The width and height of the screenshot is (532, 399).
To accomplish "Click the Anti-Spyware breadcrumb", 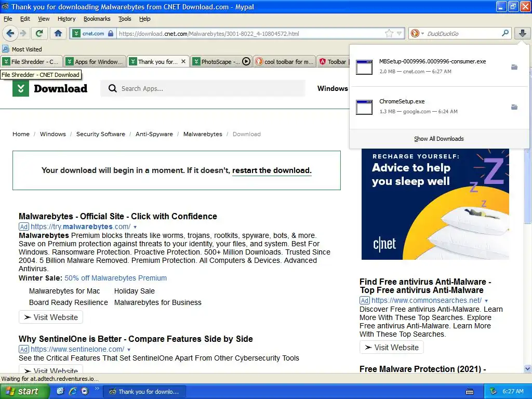I will coord(154,134).
